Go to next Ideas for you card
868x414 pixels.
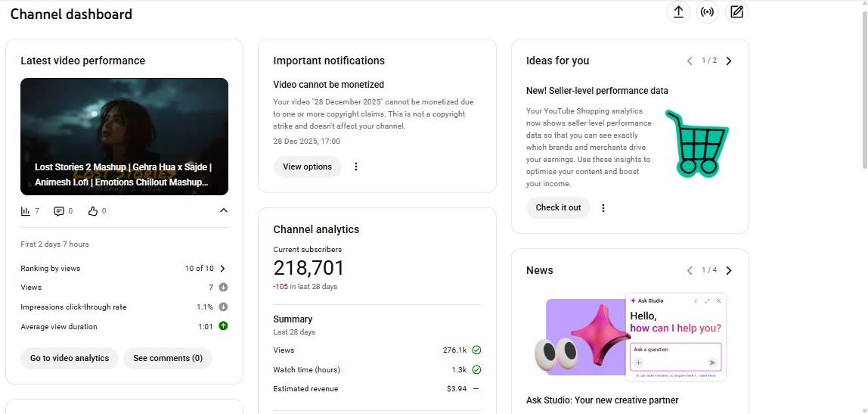click(729, 61)
